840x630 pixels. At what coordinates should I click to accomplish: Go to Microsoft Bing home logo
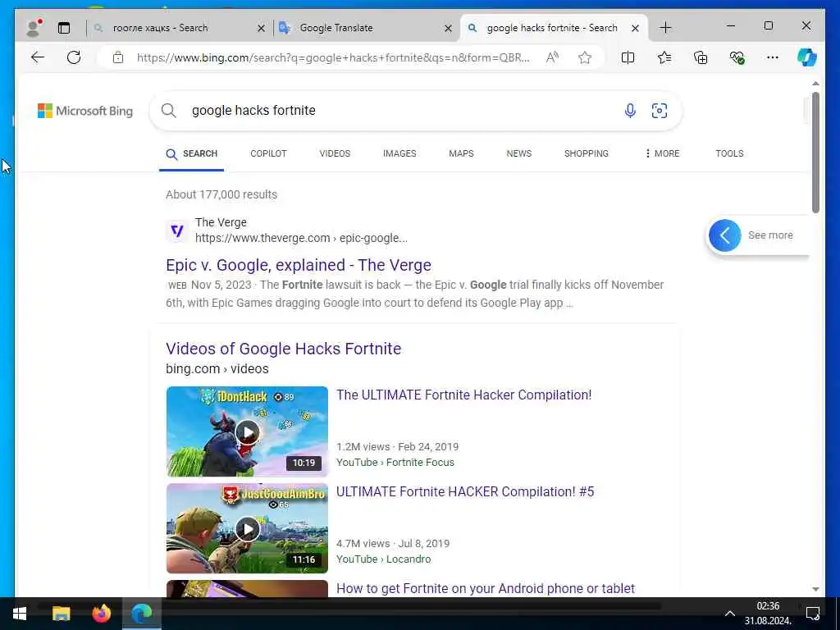(x=85, y=111)
